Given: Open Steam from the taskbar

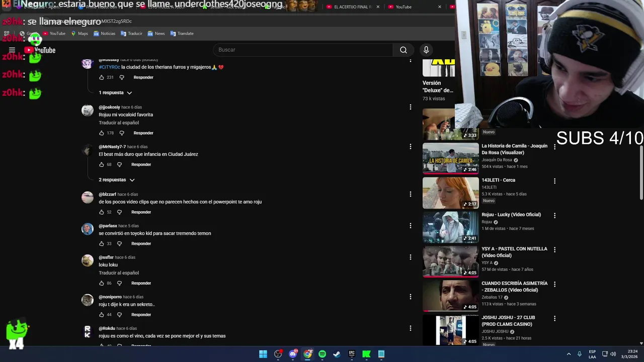Looking at the screenshot, I should tap(337, 354).
